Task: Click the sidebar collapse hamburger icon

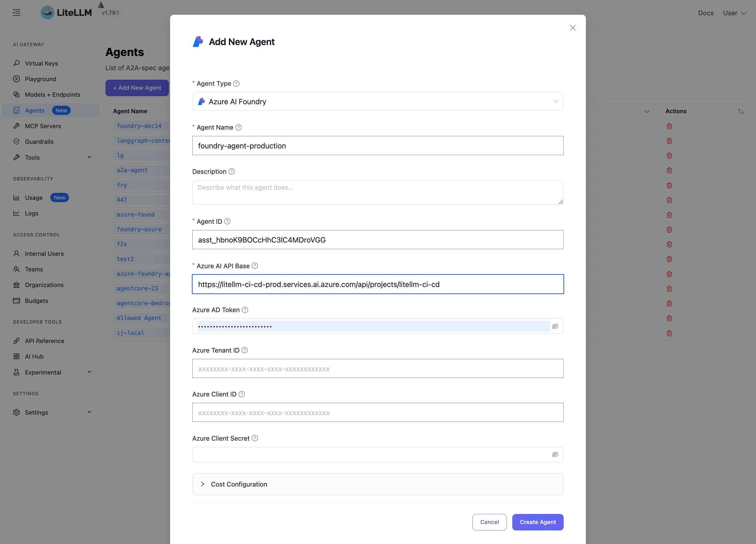Action: click(x=16, y=12)
